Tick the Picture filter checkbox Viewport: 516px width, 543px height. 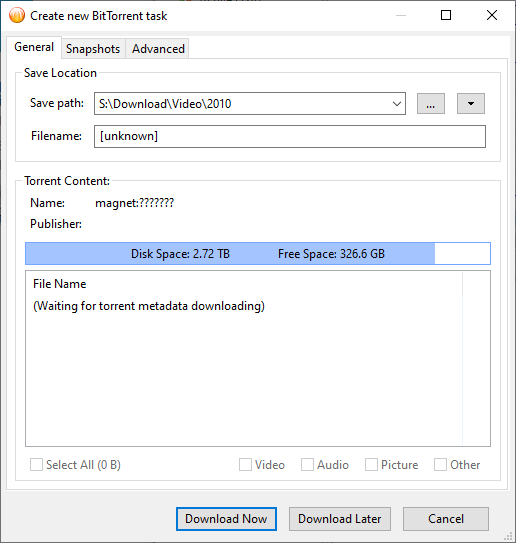(x=371, y=465)
